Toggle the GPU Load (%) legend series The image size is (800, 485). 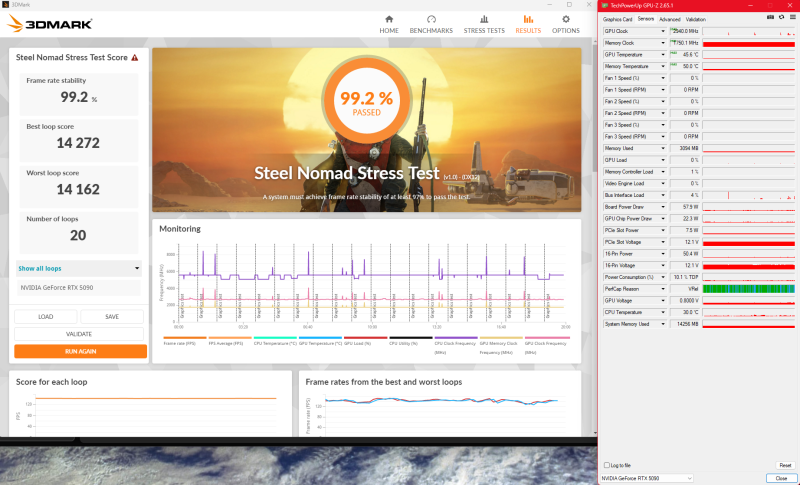coord(365,341)
